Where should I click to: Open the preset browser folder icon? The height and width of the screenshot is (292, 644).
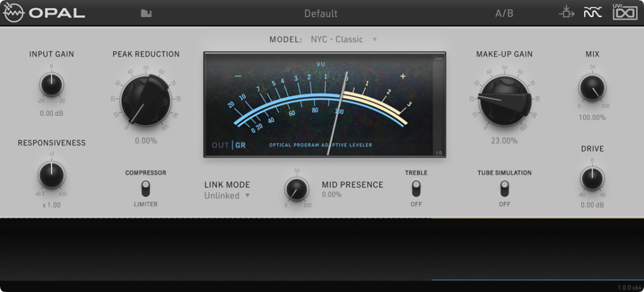tap(146, 13)
